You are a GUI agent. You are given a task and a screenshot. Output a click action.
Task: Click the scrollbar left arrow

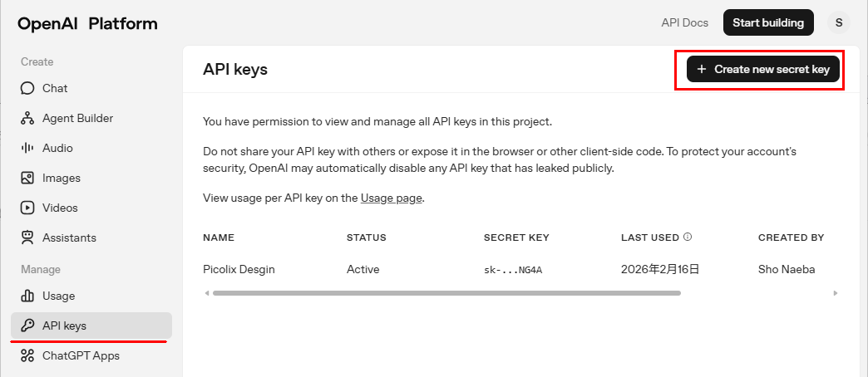[x=207, y=293]
